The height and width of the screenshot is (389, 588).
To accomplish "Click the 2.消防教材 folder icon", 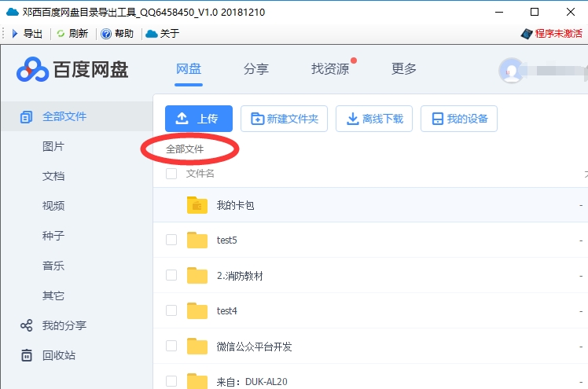I will [x=197, y=276].
